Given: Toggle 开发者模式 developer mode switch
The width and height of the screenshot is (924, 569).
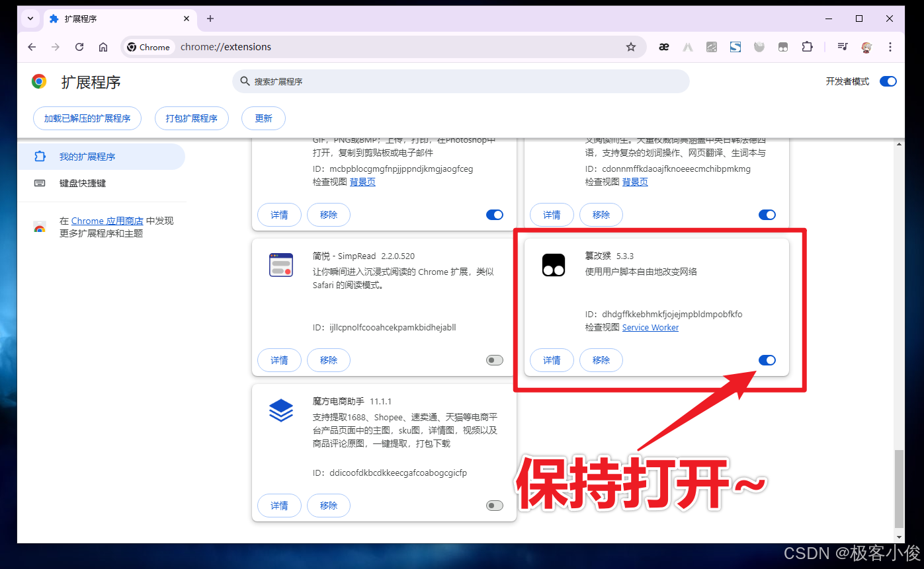Looking at the screenshot, I should click(x=888, y=81).
